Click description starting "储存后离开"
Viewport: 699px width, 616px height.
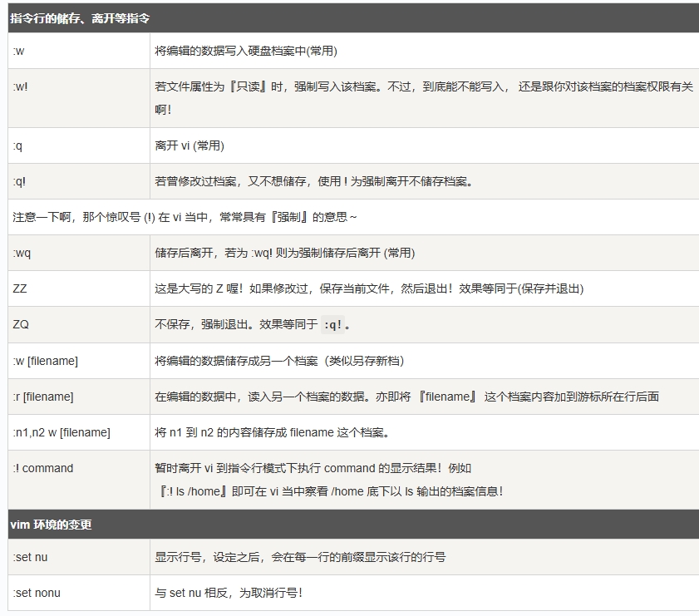[x=285, y=253]
